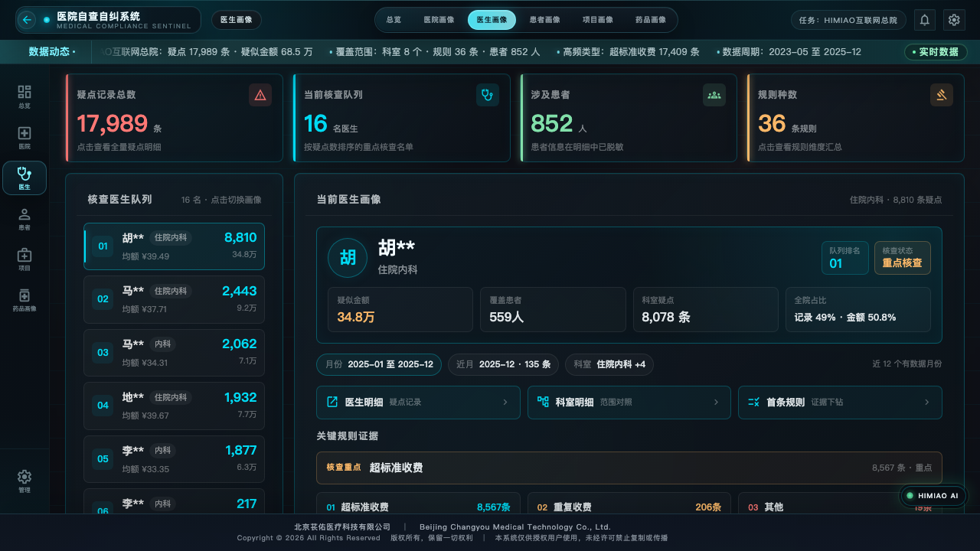Click 近 12 个有数据月份 text
Screen dimensions: 980x551
point(907,364)
